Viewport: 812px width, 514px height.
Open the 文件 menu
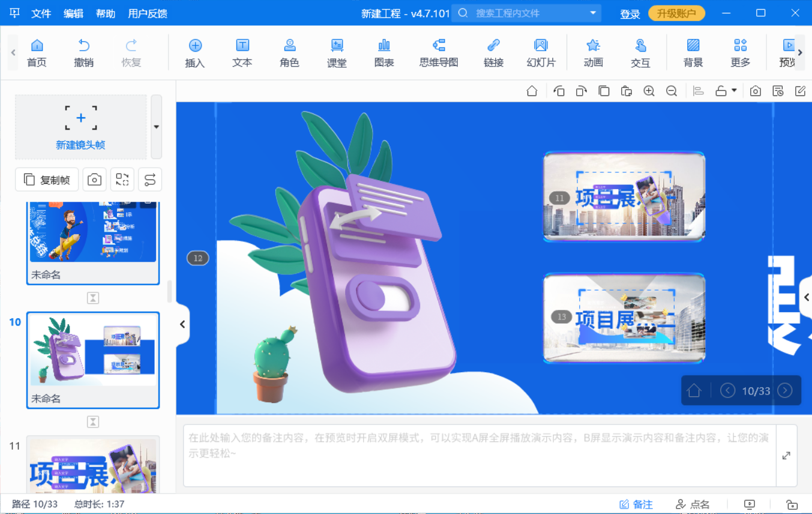point(41,13)
